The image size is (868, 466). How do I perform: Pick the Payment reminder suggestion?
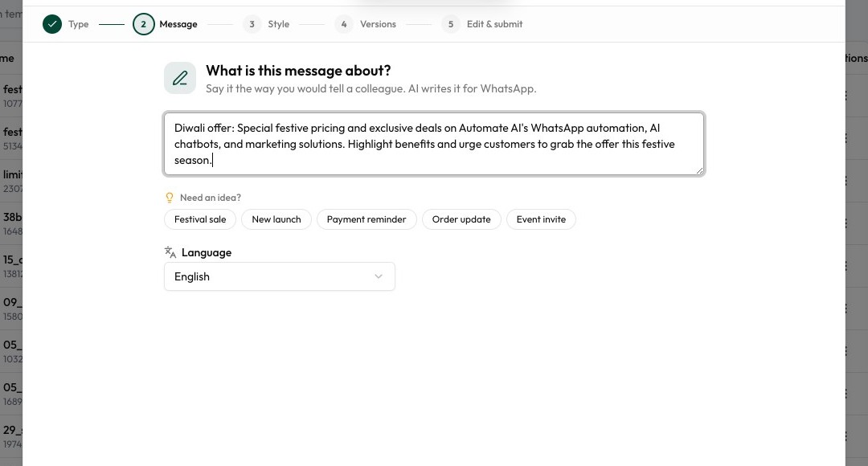tap(366, 219)
